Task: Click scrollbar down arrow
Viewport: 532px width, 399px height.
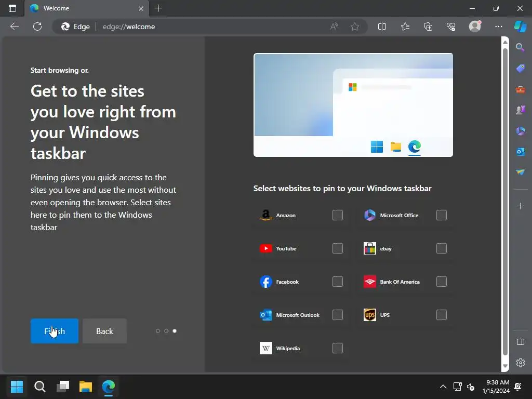Action: [x=505, y=366]
